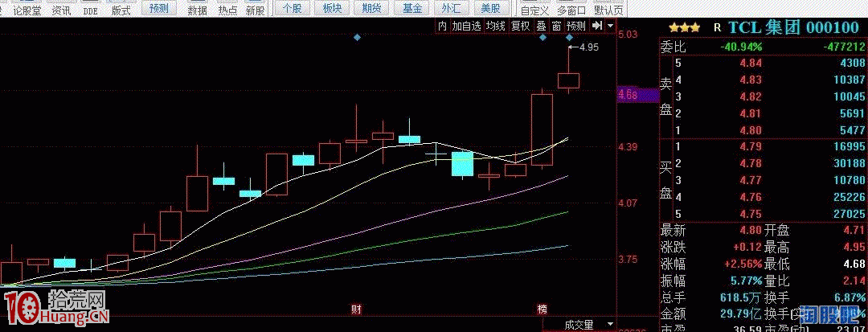Image resolution: width=868 pixels, height=332 pixels.
Task: Open the 数据 menu
Action: (x=197, y=10)
